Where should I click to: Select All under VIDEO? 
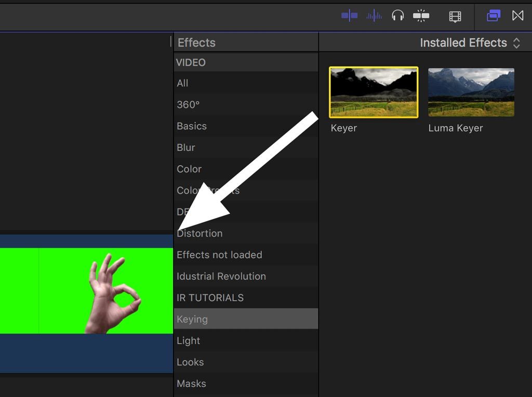tap(183, 83)
